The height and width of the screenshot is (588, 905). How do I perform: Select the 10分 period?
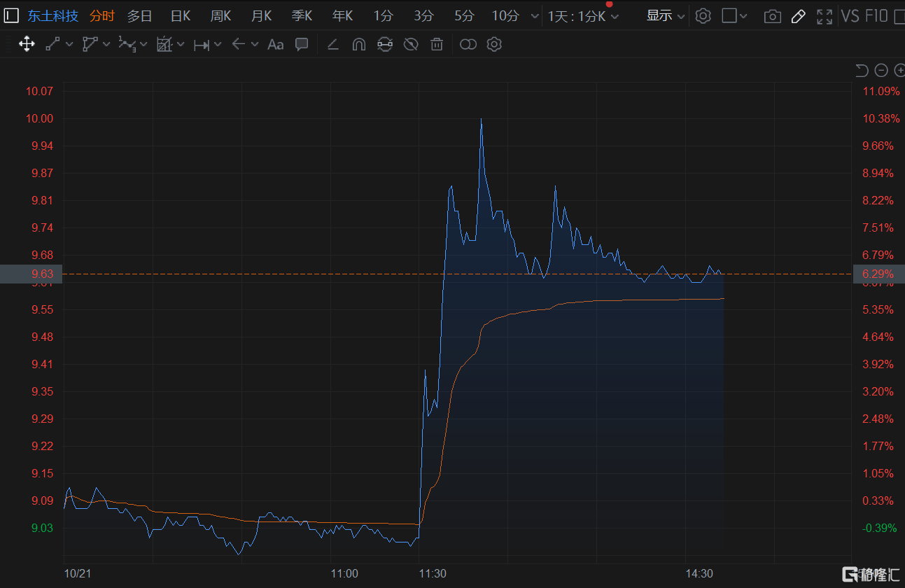pyautogui.click(x=505, y=16)
